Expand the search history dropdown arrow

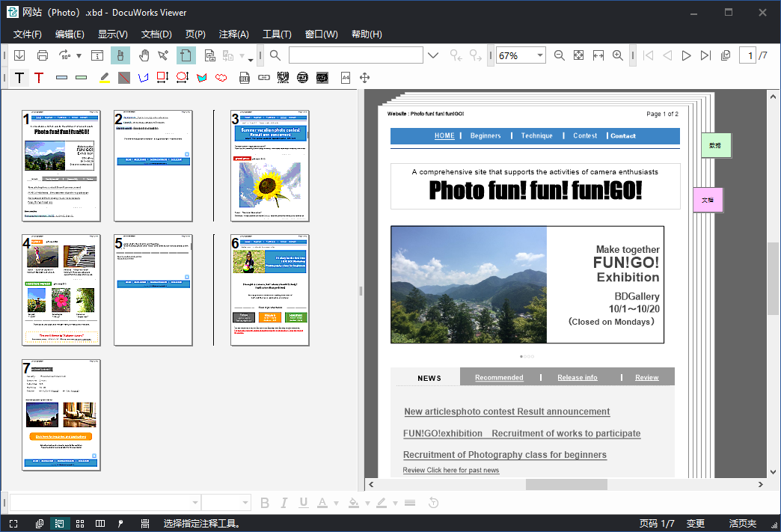pyautogui.click(x=433, y=55)
